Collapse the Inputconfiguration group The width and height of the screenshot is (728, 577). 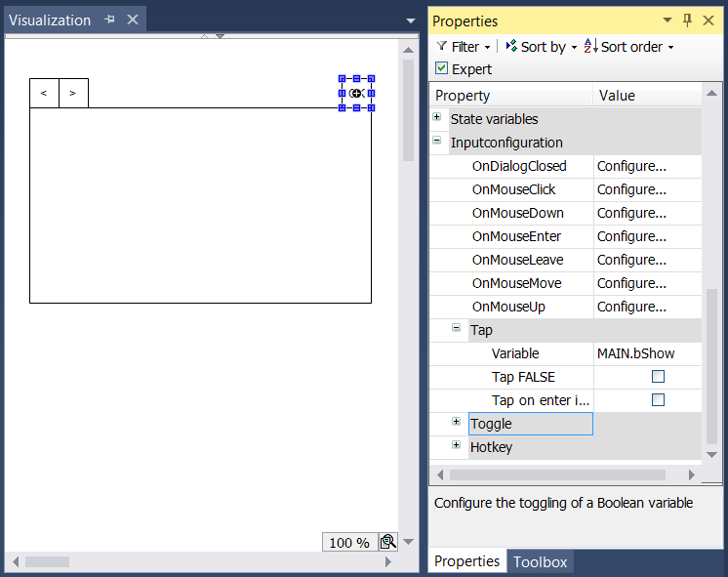click(437, 140)
